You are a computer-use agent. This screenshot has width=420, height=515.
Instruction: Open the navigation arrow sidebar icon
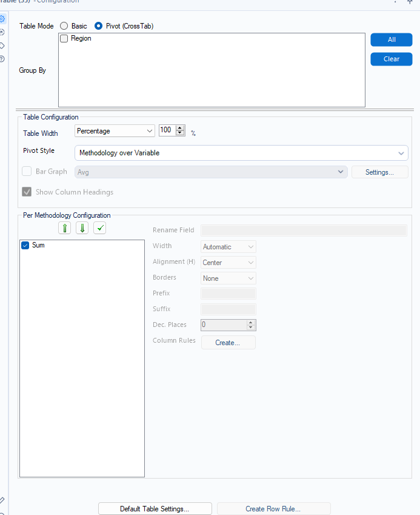click(x=2, y=32)
